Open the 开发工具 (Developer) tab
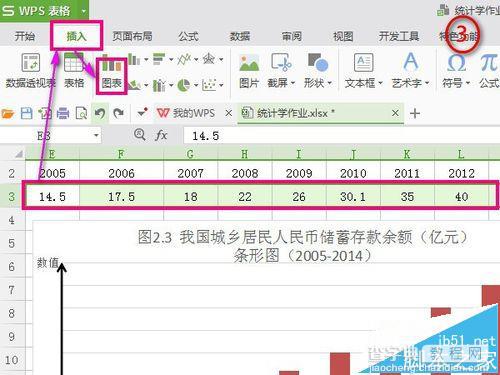 pyautogui.click(x=399, y=36)
